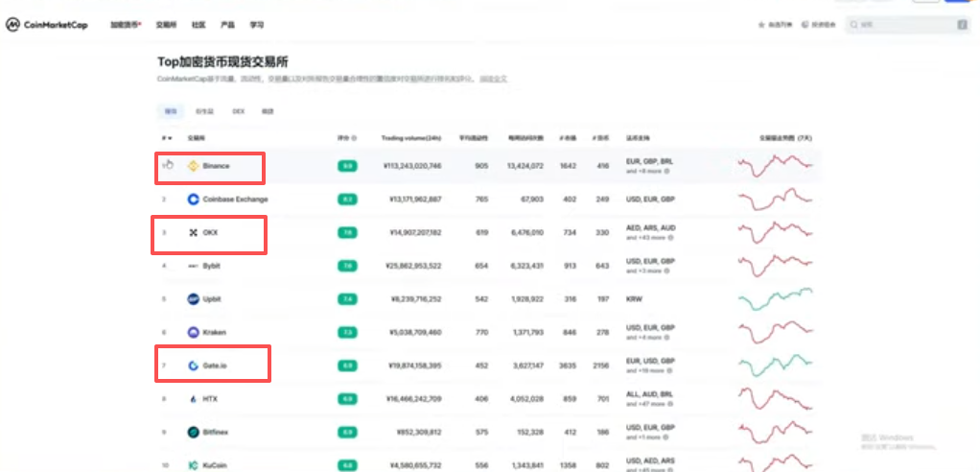980x472 pixels.
Task: Select the 现货 spot tab
Action: (x=171, y=112)
